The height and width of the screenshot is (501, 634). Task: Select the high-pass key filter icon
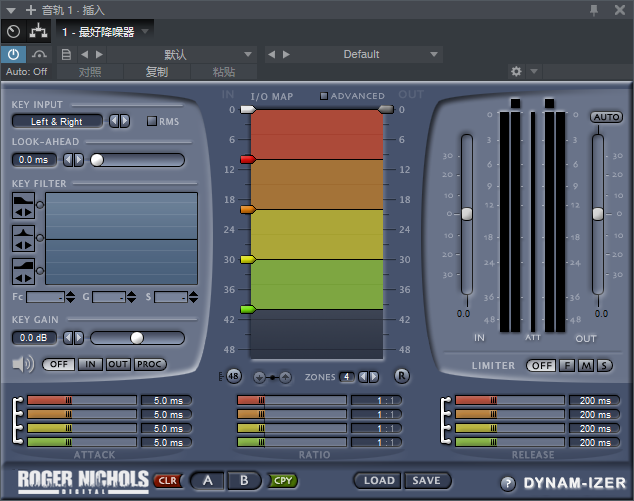pos(23,271)
